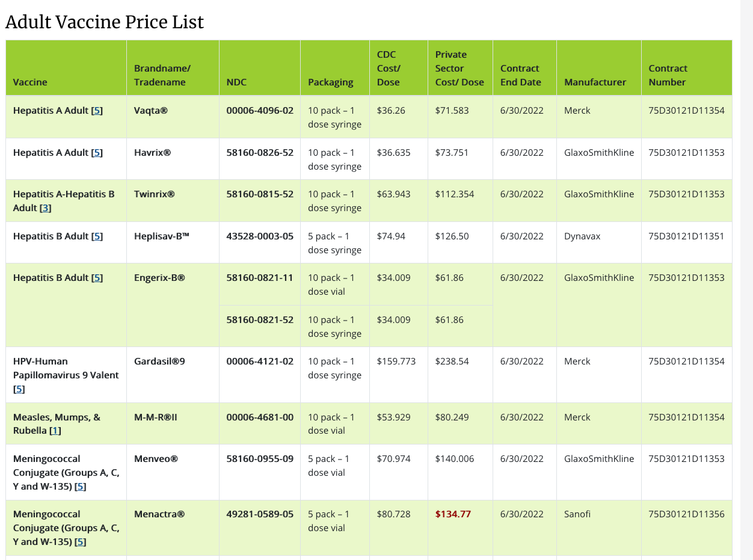Click the 5 pack packaging cell for Heplisav-B
Image resolution: width=753 pixels, height=560 pixels.
(335, 243)
